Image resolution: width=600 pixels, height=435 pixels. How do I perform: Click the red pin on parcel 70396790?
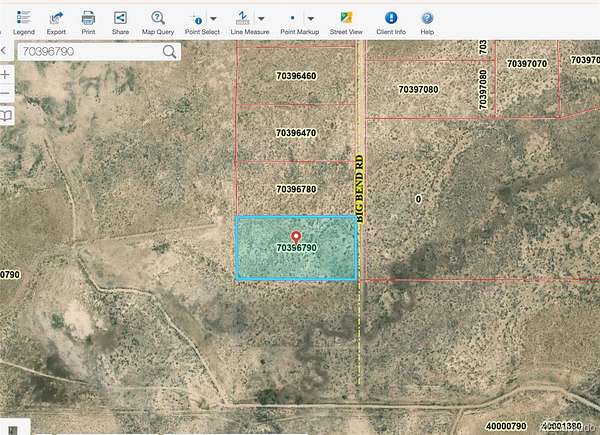point(295,237)
